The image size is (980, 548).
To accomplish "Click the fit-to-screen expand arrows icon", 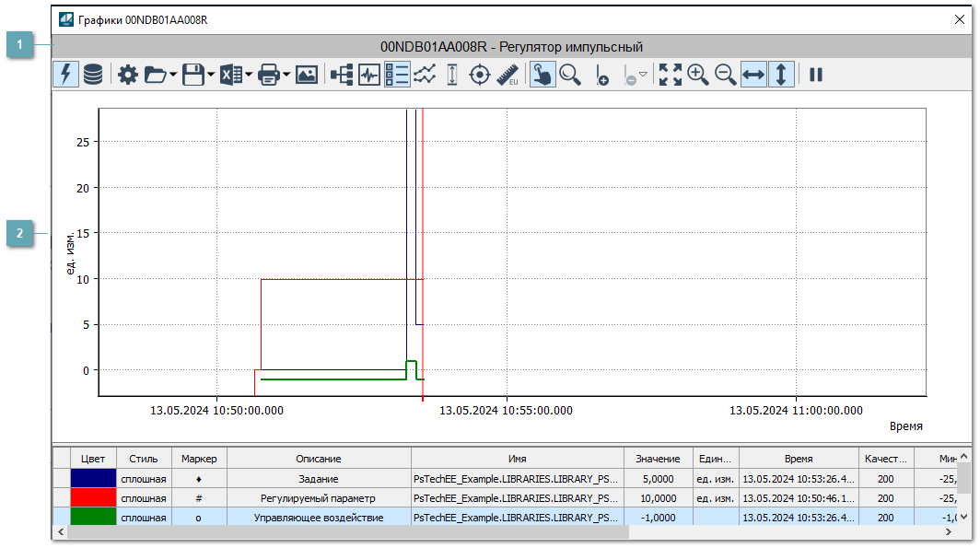I will (x=671, y=76).
